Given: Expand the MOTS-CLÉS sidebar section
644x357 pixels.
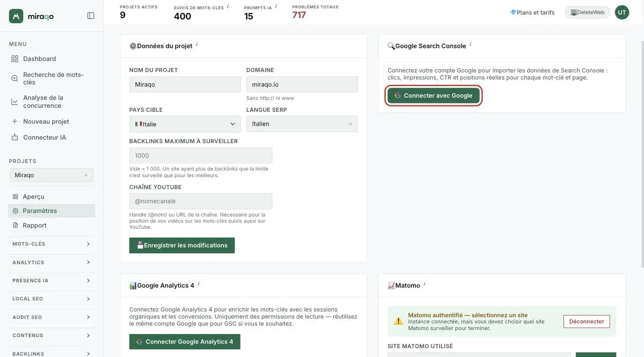Looking at the screenshot, I should [52, 244].
